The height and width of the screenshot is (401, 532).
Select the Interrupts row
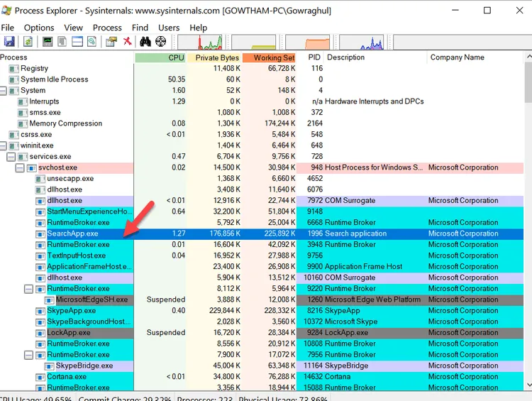click(x=262, y=101)
